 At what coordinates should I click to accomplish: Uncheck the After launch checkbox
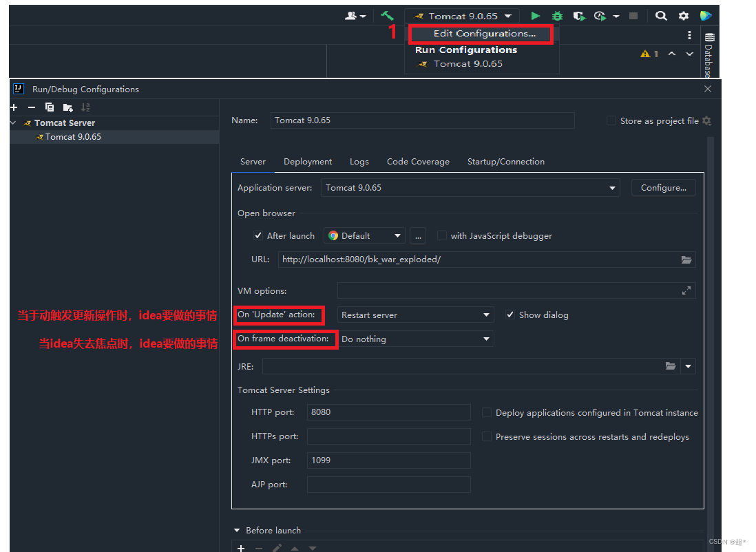coord(258,236)
